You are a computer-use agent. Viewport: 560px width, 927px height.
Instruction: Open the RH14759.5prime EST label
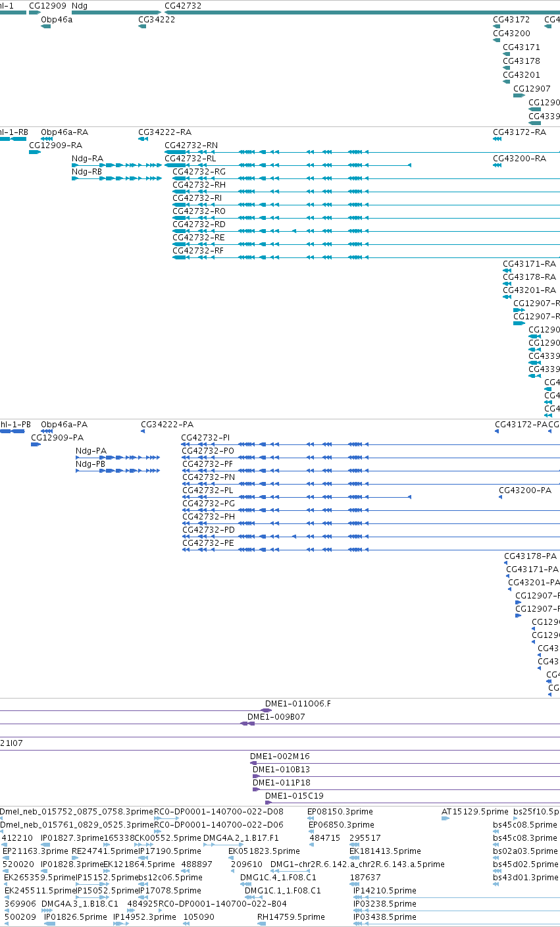point(291,917)
